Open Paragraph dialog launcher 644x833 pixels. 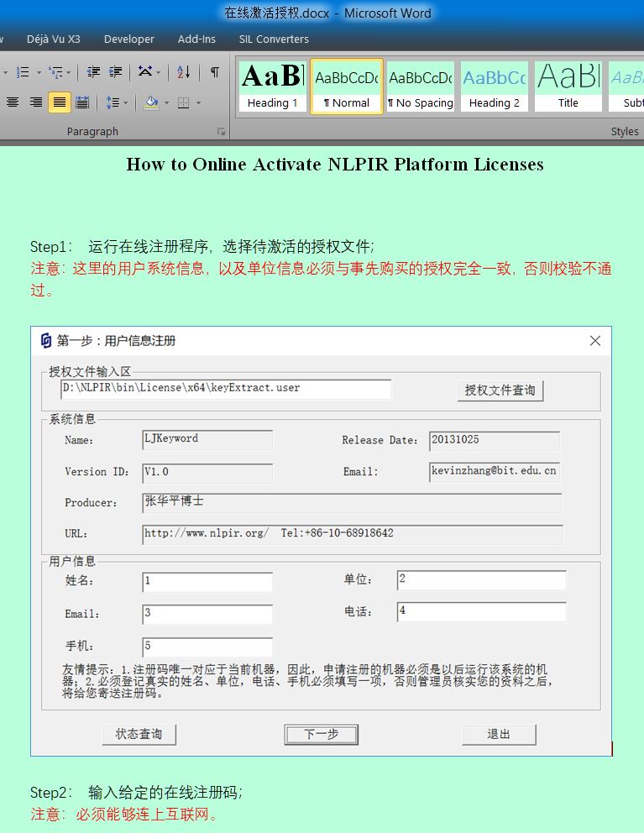(221, 132)
